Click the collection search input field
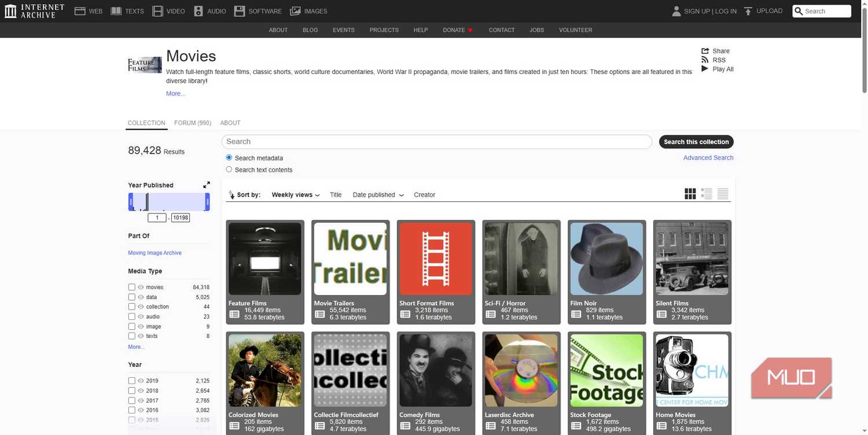 (x=437, y=142)
